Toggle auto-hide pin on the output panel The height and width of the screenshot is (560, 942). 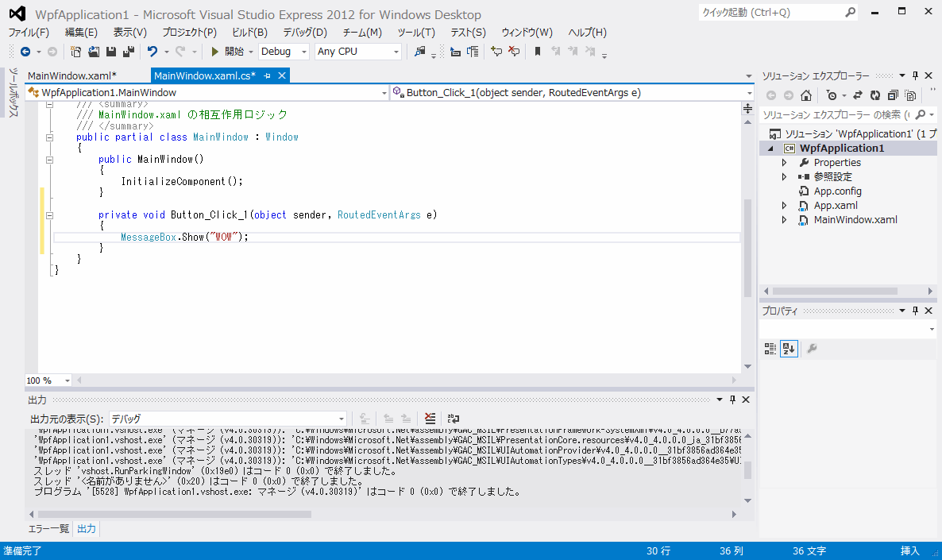pos(732,400)
